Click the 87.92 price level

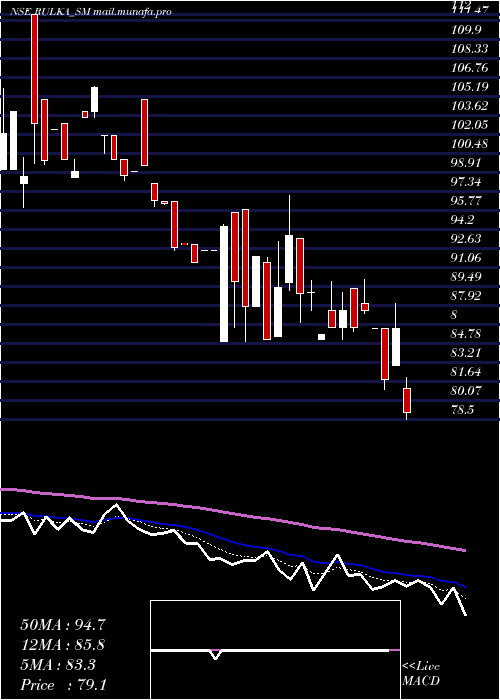click(466, 296)
